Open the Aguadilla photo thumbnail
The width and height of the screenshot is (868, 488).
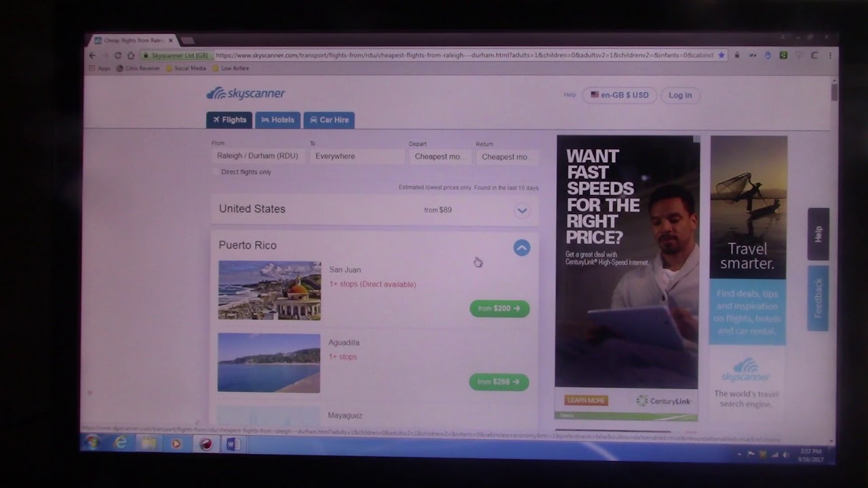pyautogui.click(x=269, y=363)
